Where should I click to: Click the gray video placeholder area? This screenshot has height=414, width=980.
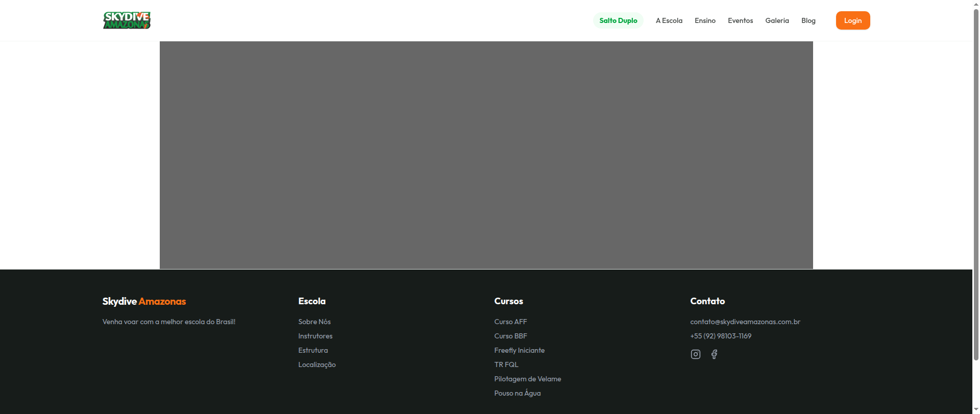[486, 155]
